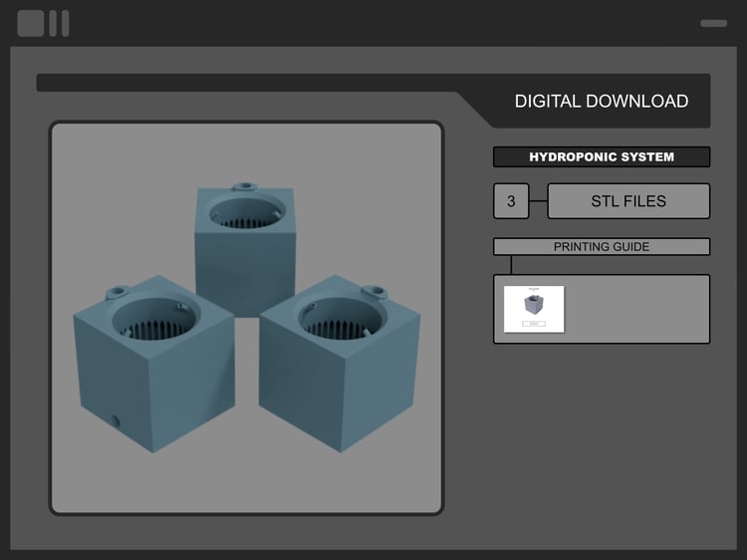
Task: Click the circular basket opening of the left cube
Action: click(155, 319)
